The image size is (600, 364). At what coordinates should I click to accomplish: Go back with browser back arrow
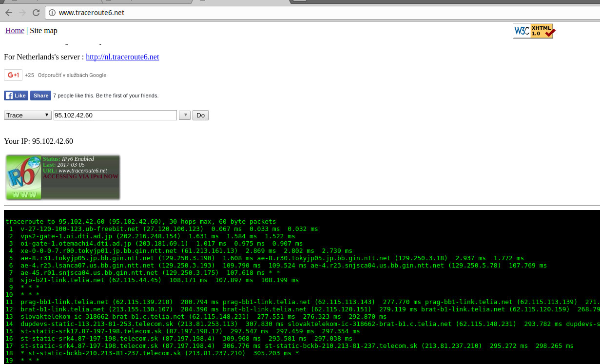[x=8, y=13]
